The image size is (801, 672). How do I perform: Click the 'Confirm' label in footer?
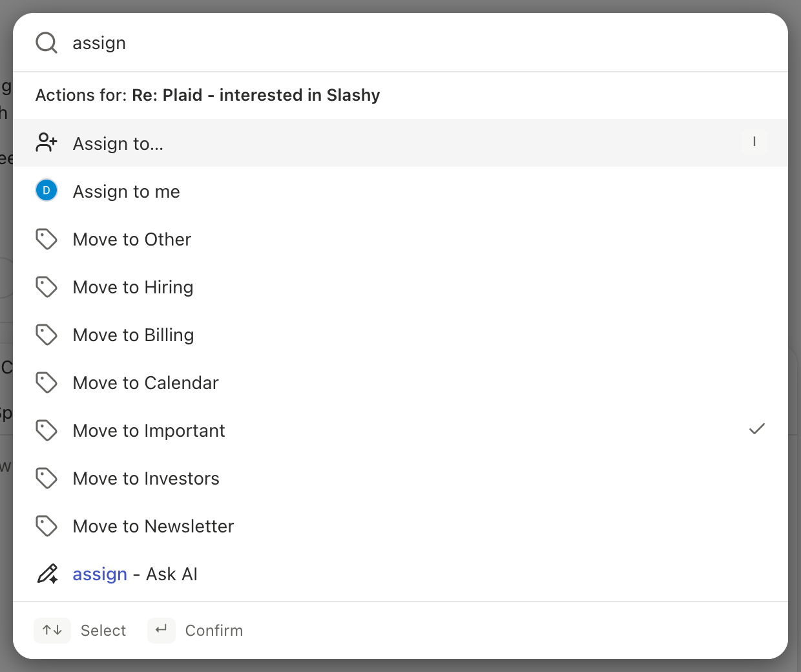tap(214, 631)
